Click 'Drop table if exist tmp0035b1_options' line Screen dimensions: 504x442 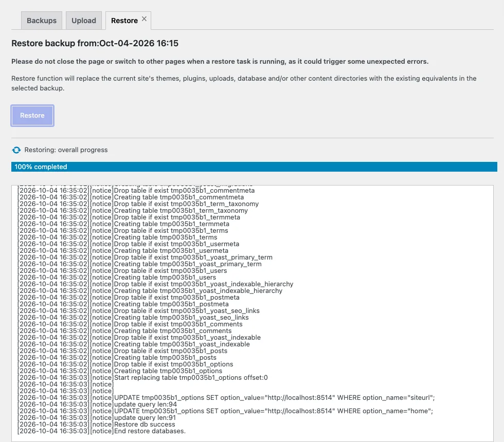tap(125, 364)
